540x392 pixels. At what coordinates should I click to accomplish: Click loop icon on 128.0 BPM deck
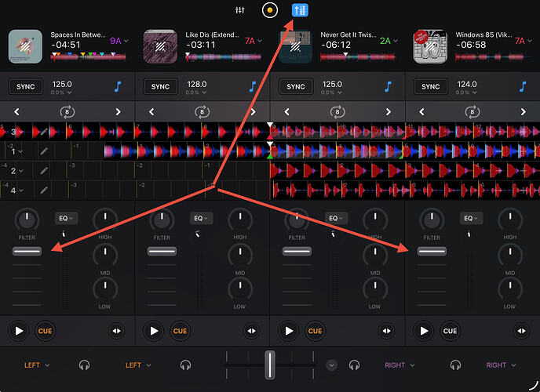(x=202, y=111)
